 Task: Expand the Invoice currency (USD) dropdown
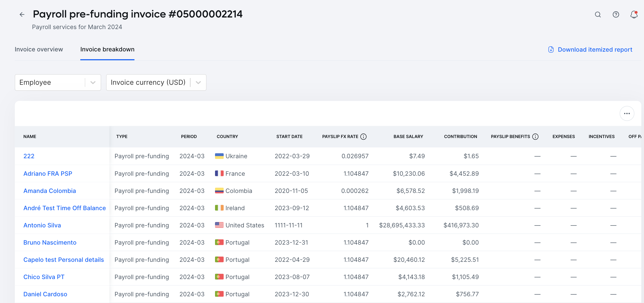pyautogui.click(x=198, y=82)
